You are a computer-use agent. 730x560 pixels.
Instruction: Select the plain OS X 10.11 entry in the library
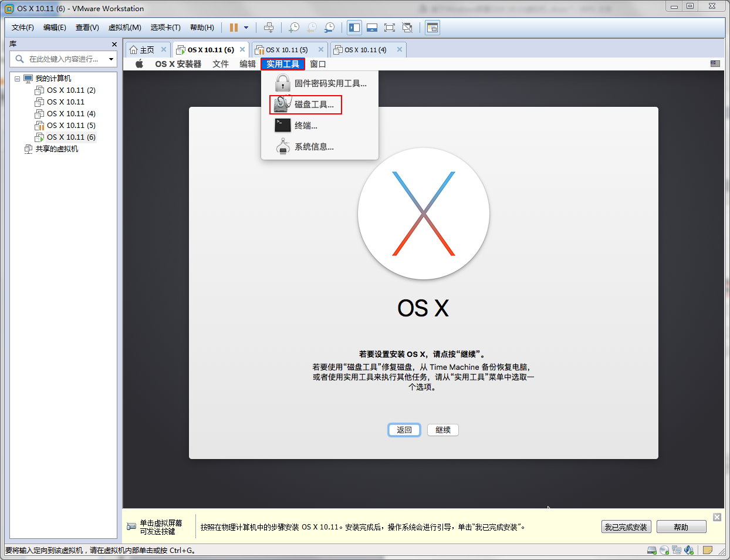pyautogui.click(x=65, y=102)
